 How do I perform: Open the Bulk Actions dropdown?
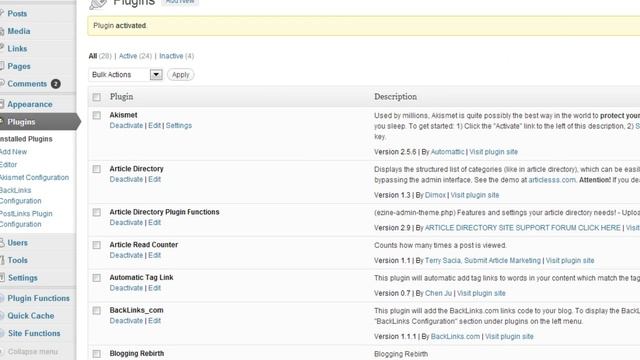[125, 75]
